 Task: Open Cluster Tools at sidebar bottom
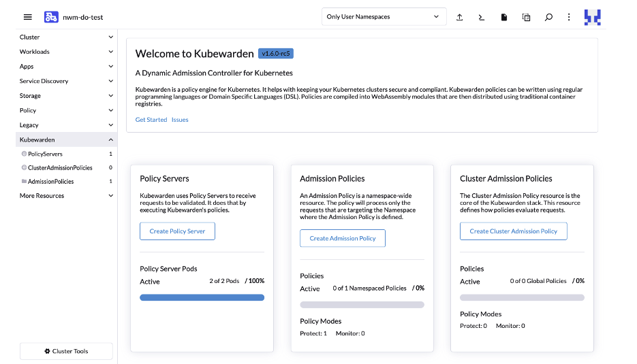66,351
